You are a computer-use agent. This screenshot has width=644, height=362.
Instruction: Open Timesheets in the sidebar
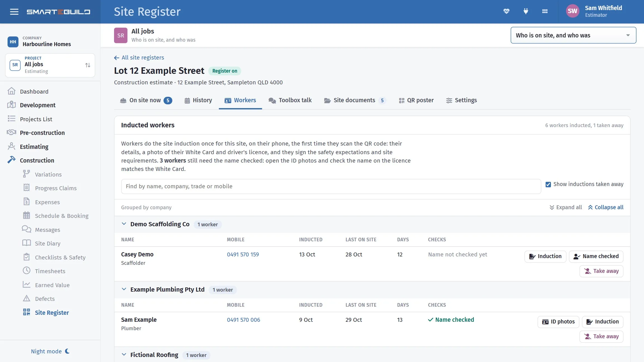coord(50,271)
